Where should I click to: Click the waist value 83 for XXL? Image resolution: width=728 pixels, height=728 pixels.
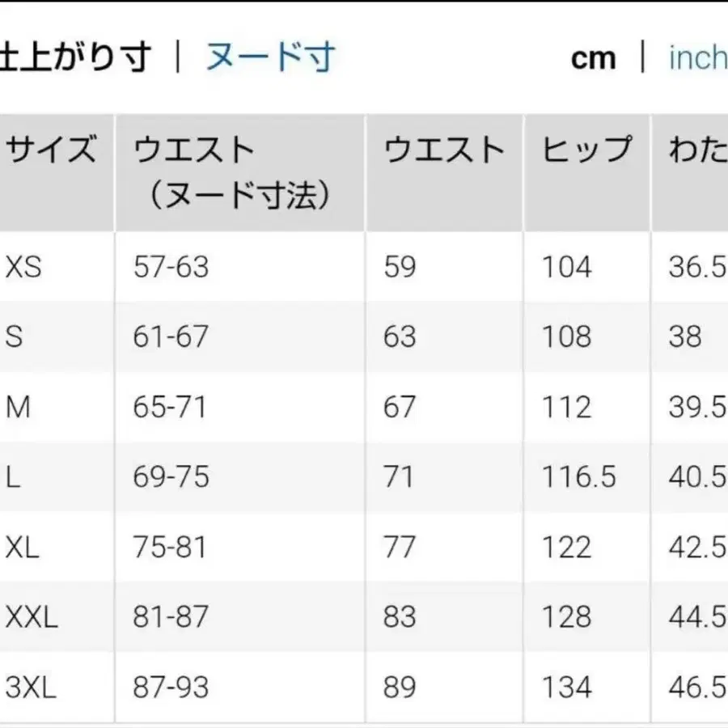(x=398, y=617)
